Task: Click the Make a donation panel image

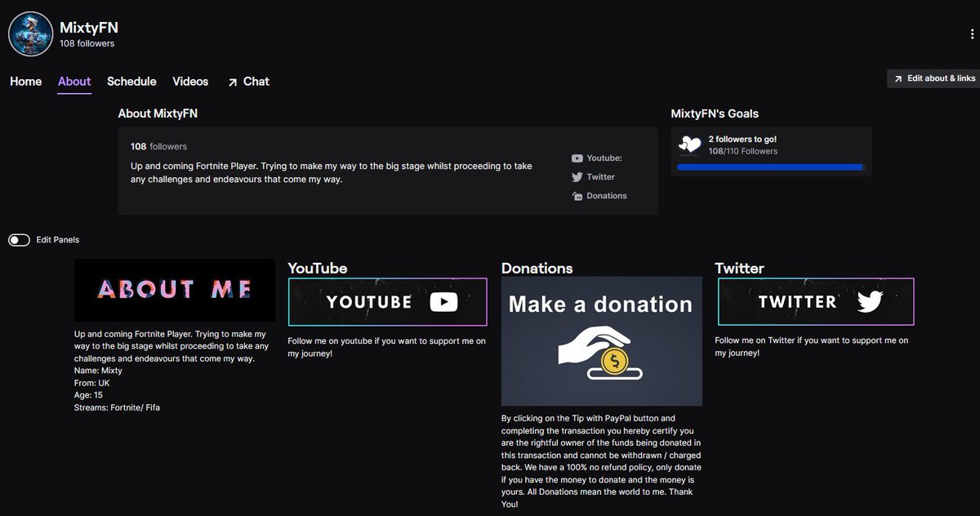Action: pos(602,341)
